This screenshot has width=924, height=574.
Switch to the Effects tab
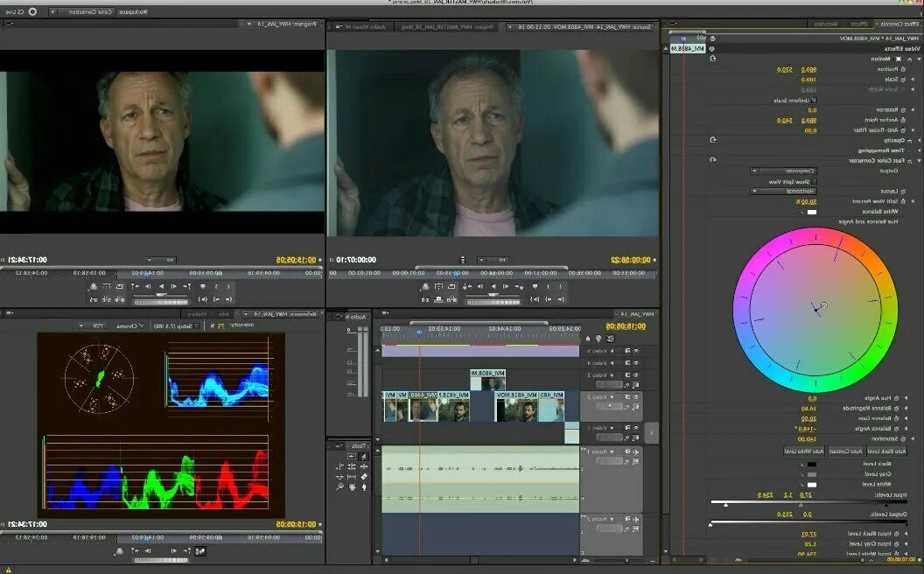859,24
